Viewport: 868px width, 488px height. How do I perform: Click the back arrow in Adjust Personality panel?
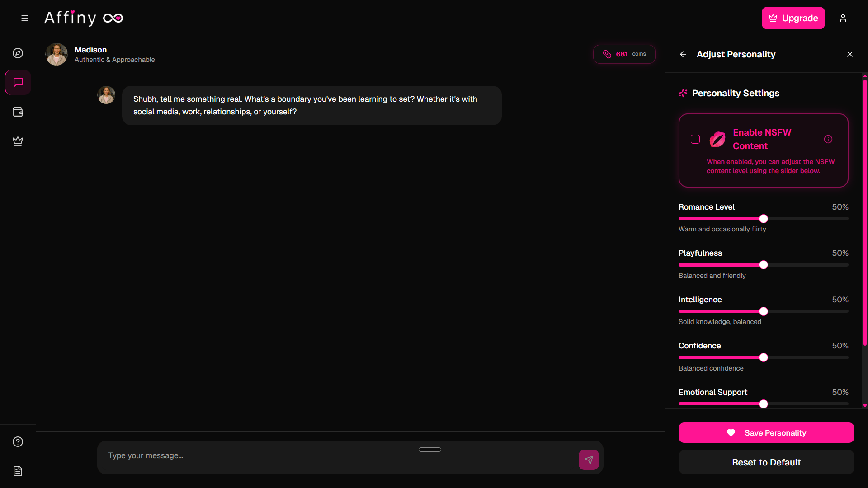683,54
